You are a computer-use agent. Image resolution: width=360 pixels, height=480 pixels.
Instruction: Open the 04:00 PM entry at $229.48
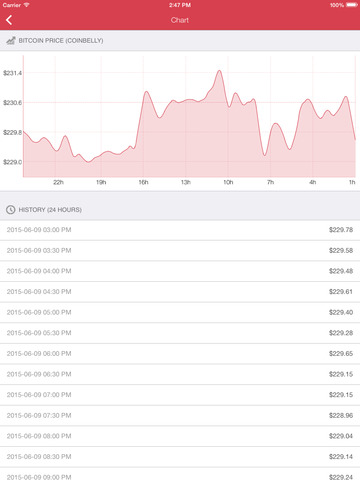tap(180, 271)
